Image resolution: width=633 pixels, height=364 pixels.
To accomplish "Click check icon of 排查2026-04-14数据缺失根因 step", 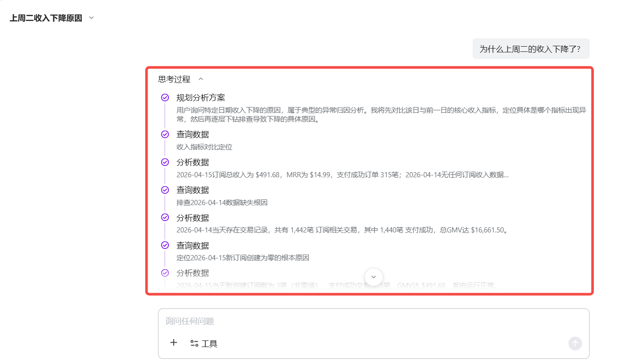I will coord(165,190).
